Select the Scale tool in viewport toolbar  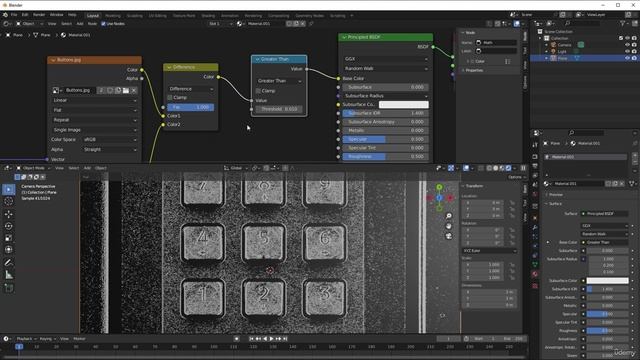[9, 238]
